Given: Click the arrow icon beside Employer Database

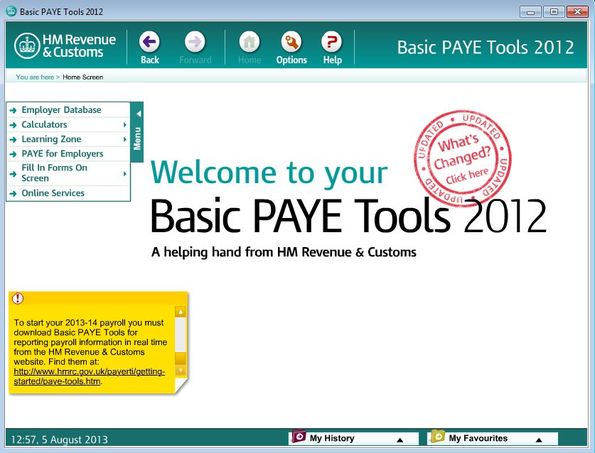Looking at the screenshot, I should pyautogui.click(x=13, y=110).
